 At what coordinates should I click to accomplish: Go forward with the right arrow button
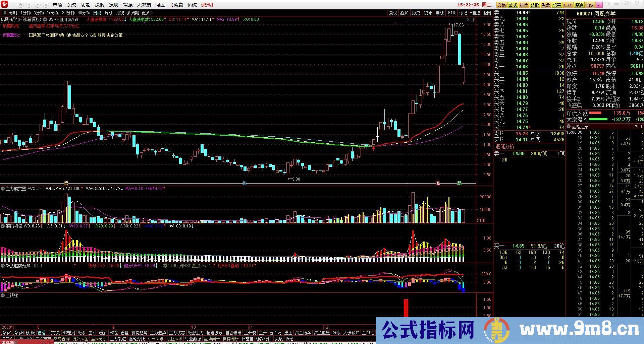coord(37,5)
